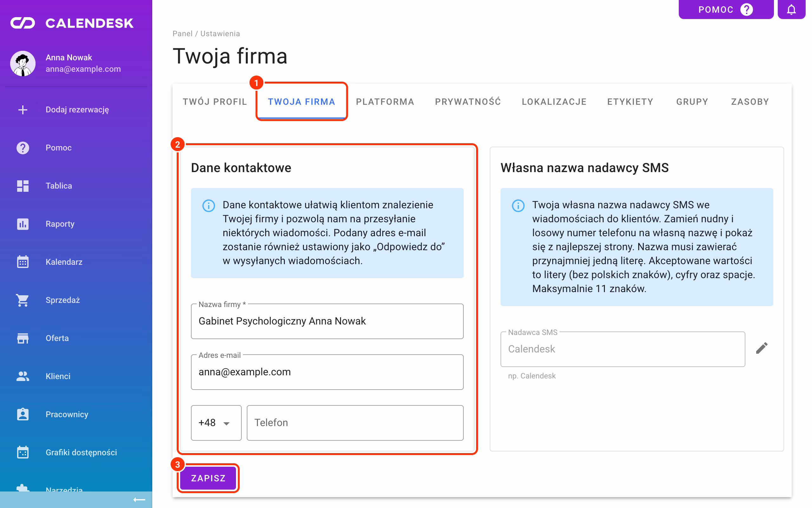Focus the Adres e-mail input field
Screen dimensions: 812x508
(327, 372)
